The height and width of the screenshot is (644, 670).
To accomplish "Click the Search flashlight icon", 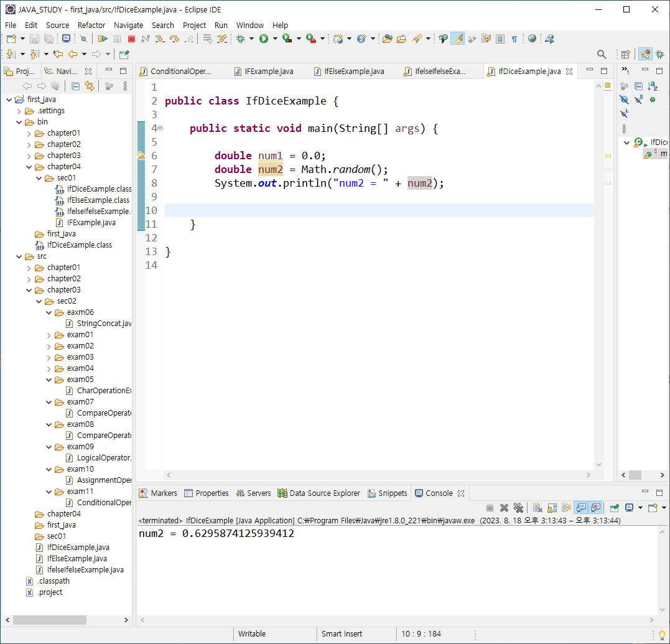I will pyautogui.click(x=416, y=39).
